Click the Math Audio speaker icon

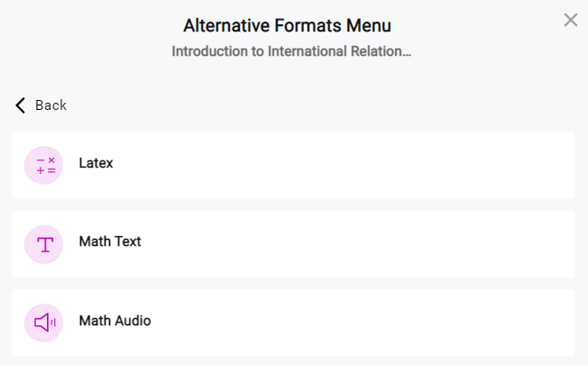pyautogui.click(x=44, y=323)
